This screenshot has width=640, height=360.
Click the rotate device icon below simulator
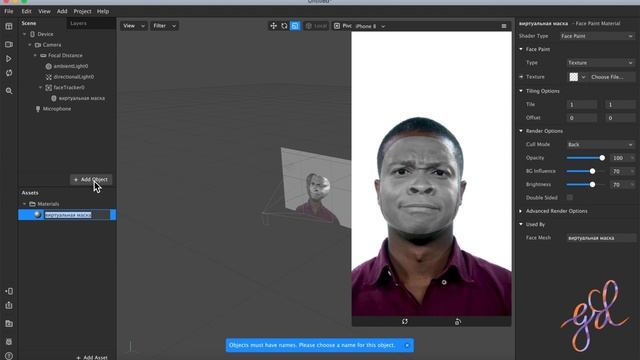[x=458, y=322]
